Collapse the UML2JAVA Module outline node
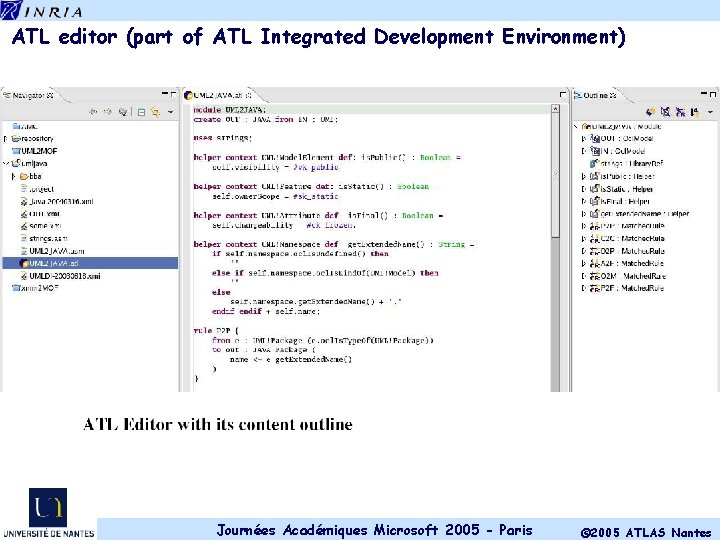This screenshot has height=540, width=720. click(576, 126)
